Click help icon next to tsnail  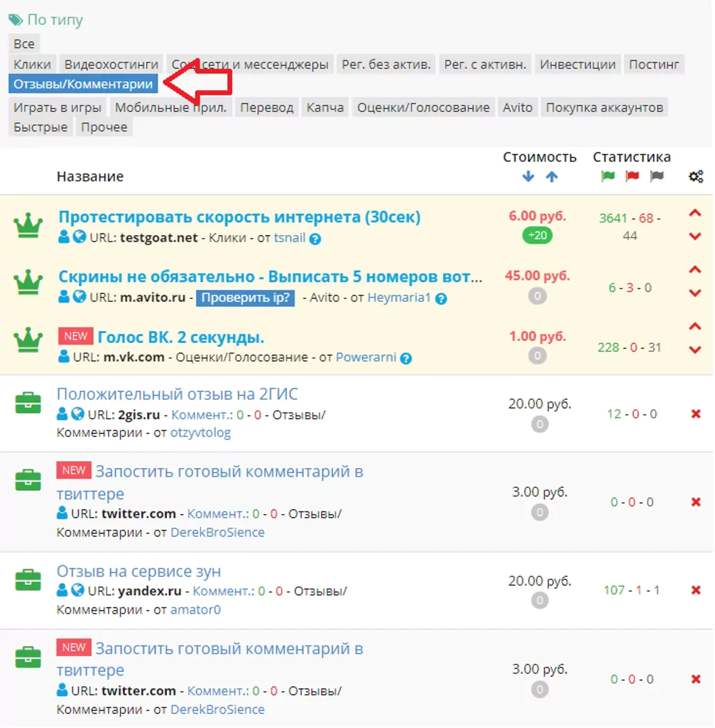coord(315,239)
